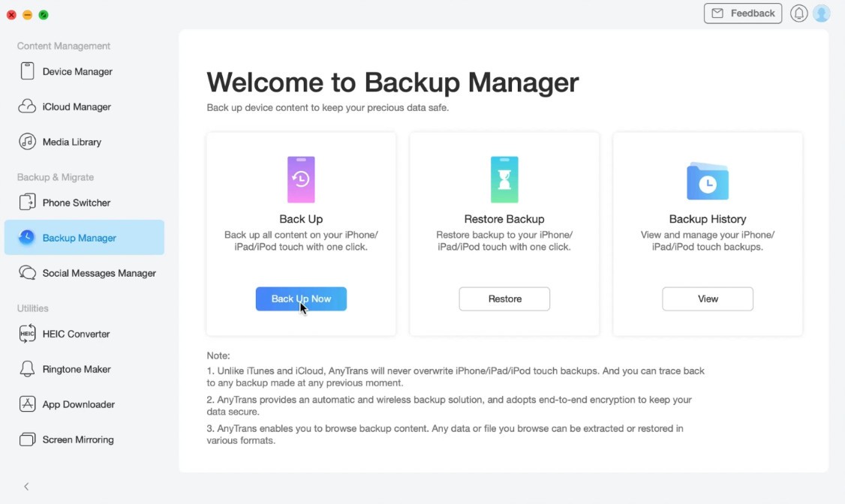The height and width of the screenshot is (504, 845).
Task: Open the App Downloader icon
Action: pos(28,404)
